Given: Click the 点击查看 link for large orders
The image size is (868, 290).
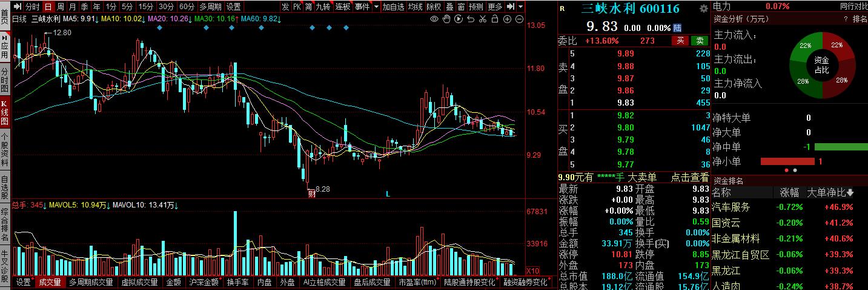Looking at the screenshot, I should (689, 177).
